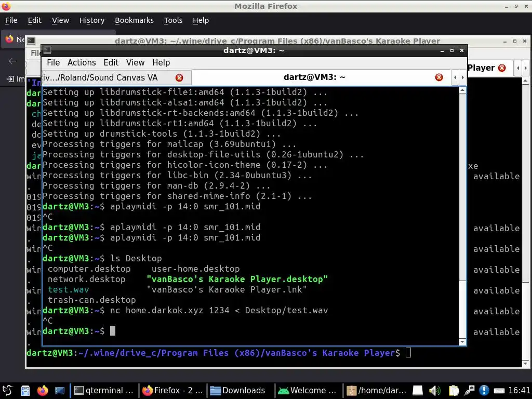Open Actions menu in front terminal
Image resolution: width=532 pixels, height=399 pixels.
pyautogui.click(x=82, y=62)
